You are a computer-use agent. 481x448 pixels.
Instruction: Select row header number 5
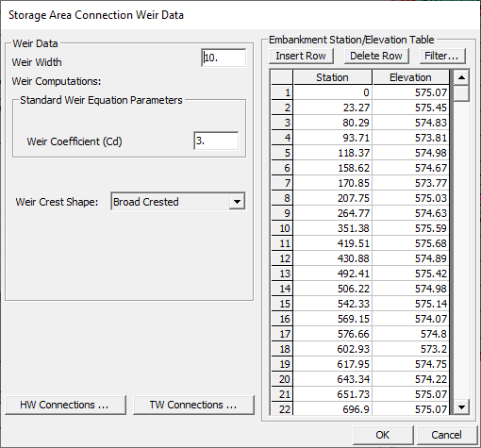click(x=282, y=153)
